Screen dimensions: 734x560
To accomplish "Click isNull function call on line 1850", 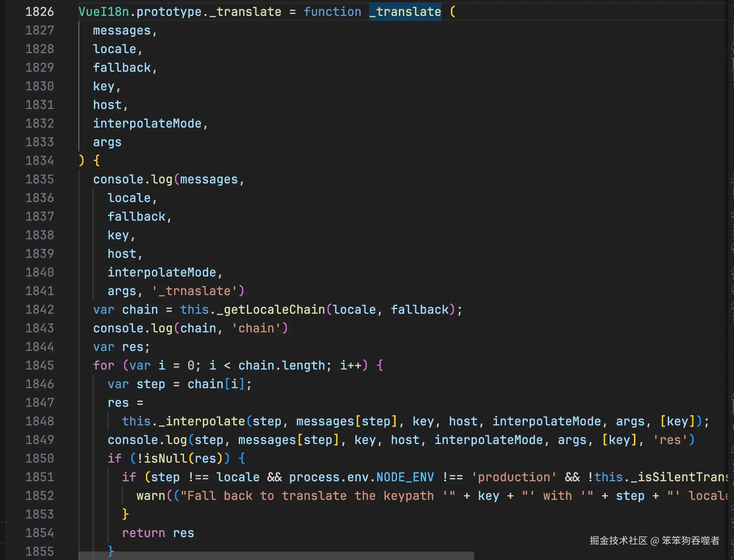I will click(x=166, y=458).
